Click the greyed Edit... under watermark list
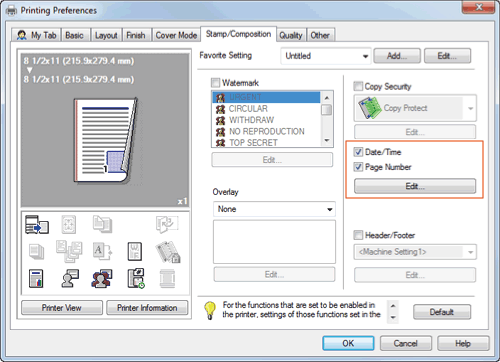 (x=272, y=160)
